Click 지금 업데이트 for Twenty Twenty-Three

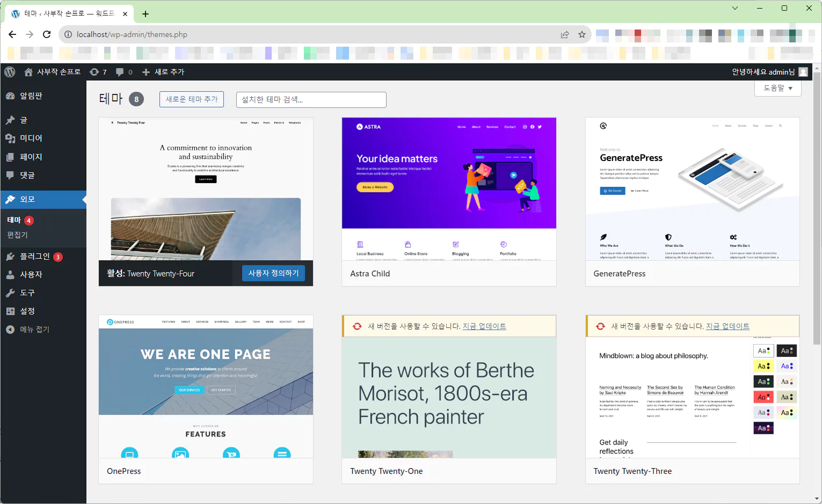point(728,326)
